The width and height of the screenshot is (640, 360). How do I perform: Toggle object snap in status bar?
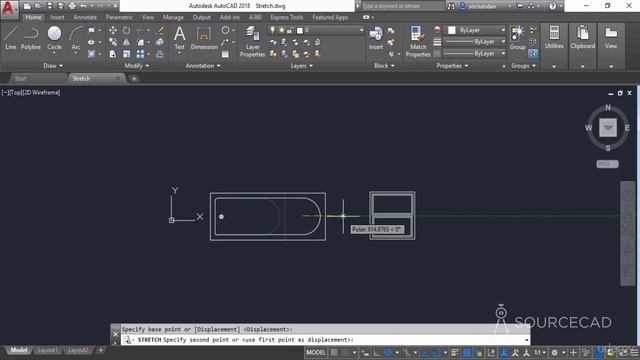click(436, 352)
